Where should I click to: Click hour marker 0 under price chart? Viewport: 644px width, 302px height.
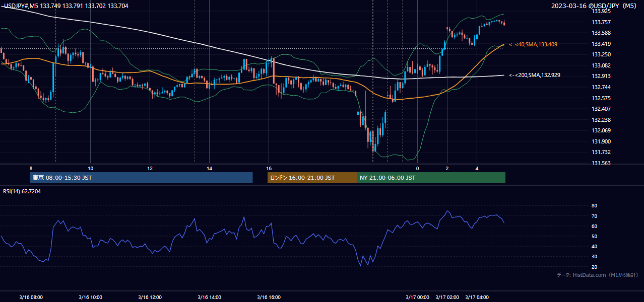pyautogui.click(x=417, y=168)
